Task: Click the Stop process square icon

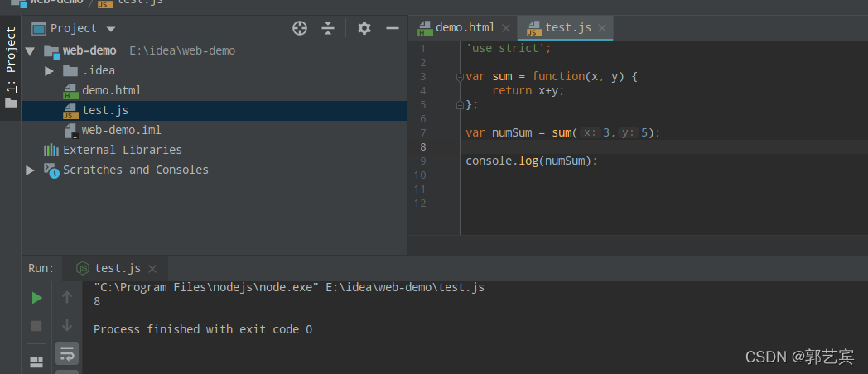Action: point(36,326)
